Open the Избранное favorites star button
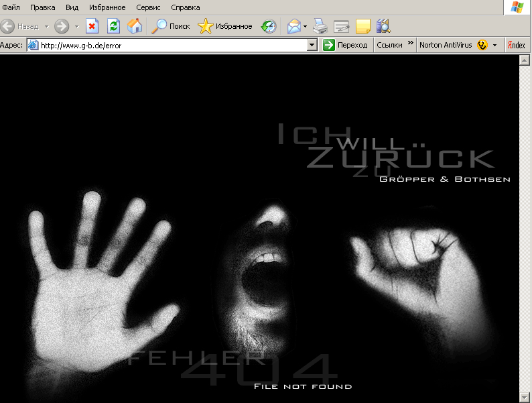 (225, 26)
